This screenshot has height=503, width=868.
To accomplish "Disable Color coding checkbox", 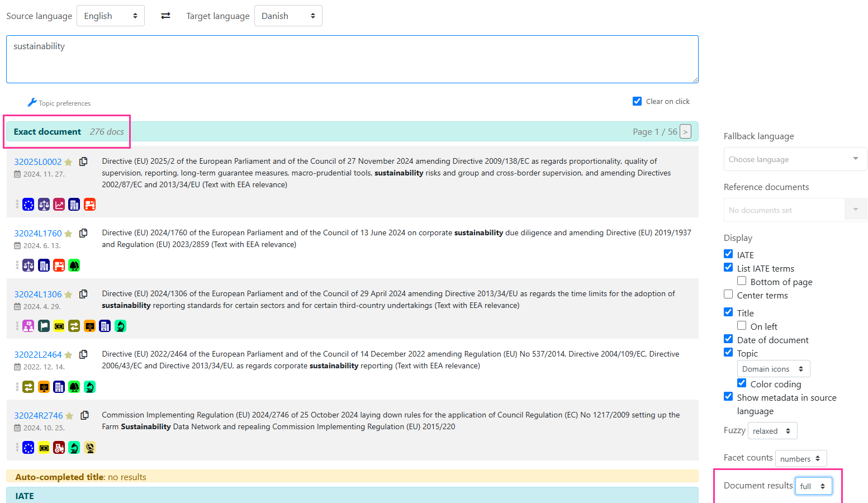I will pos(742,383).
